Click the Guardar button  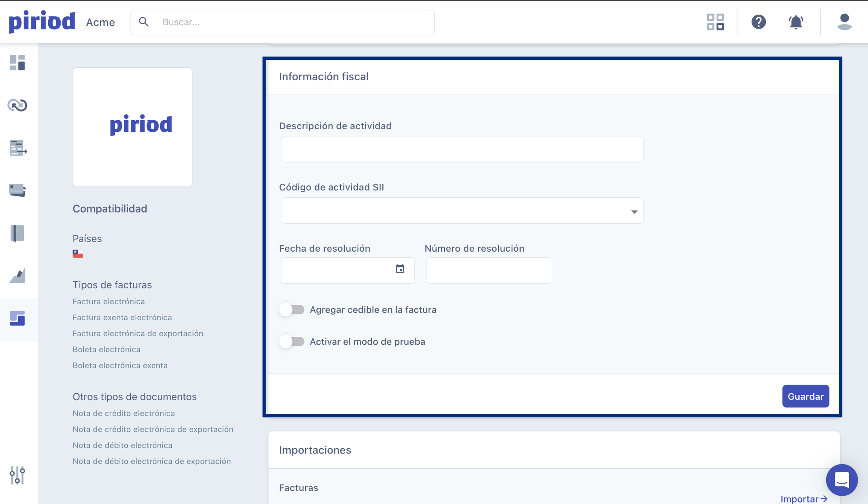click(x=805, y=396)
